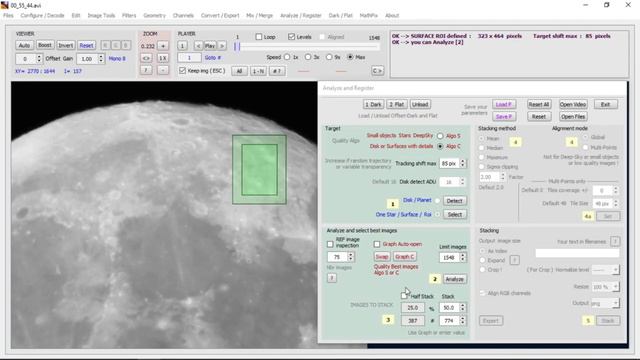Click the filename text input field
This screenshot has height=360, width=640.
[577, 253]
